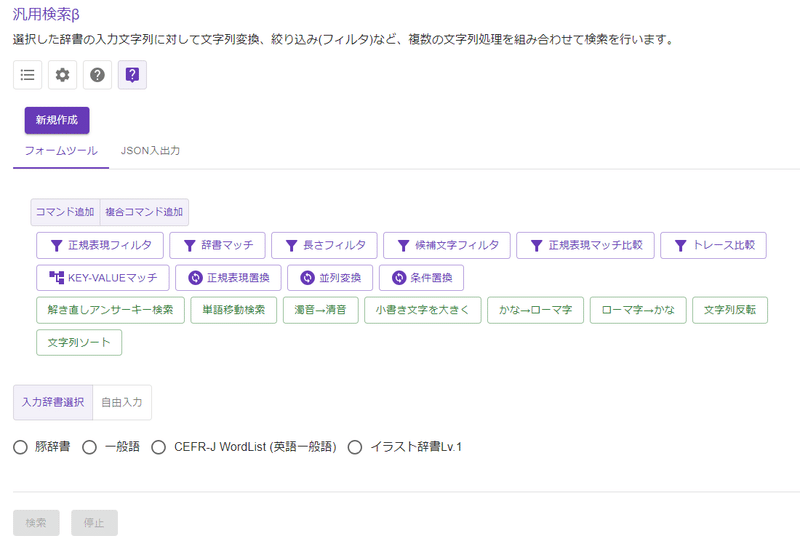Add the 候補文字フィルタ command
Image resolution: width=800 pixels, height=541 pixels.
click(x=447, y=245)
